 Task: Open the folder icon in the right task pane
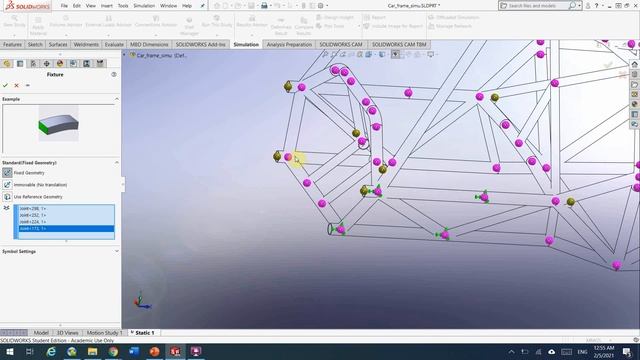click(634, 84)
